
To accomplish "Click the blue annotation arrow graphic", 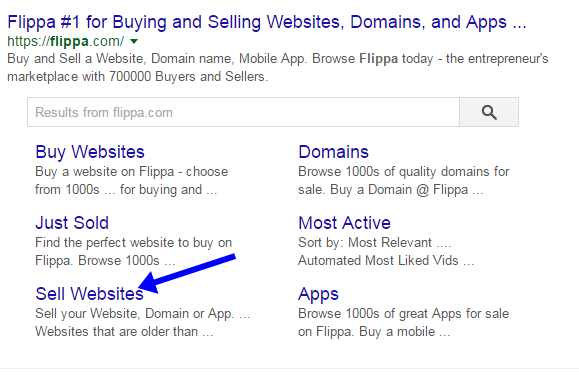I will pyautogui.click(x=187, y=273).
